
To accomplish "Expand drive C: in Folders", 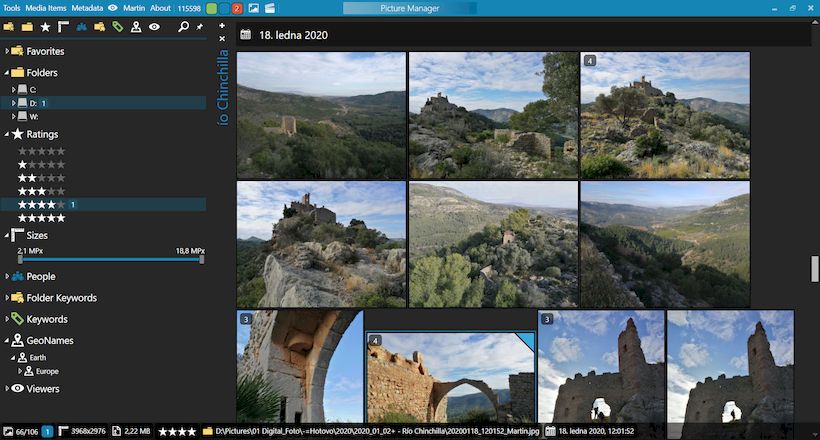I will click(14, 89).
